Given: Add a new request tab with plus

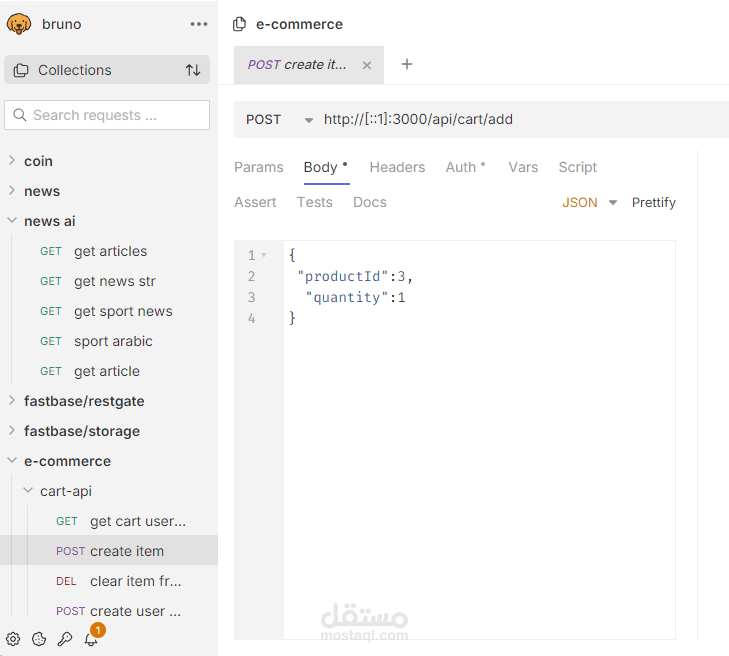Looking at the screenshot, I should click(x=407, y=64).
